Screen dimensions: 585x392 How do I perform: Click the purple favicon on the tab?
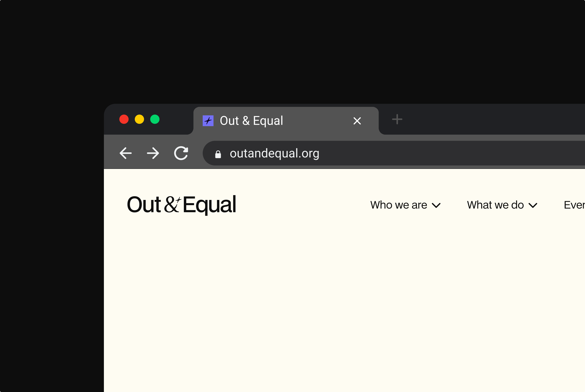point(208,121)
